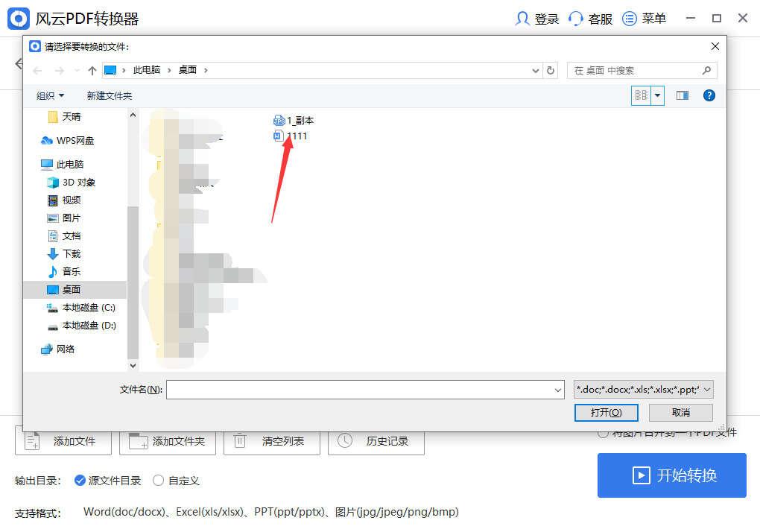Screen dimensions: 760x532
Task: Click the navigation pane scrollbar thumb
Action: click(133, 282)
